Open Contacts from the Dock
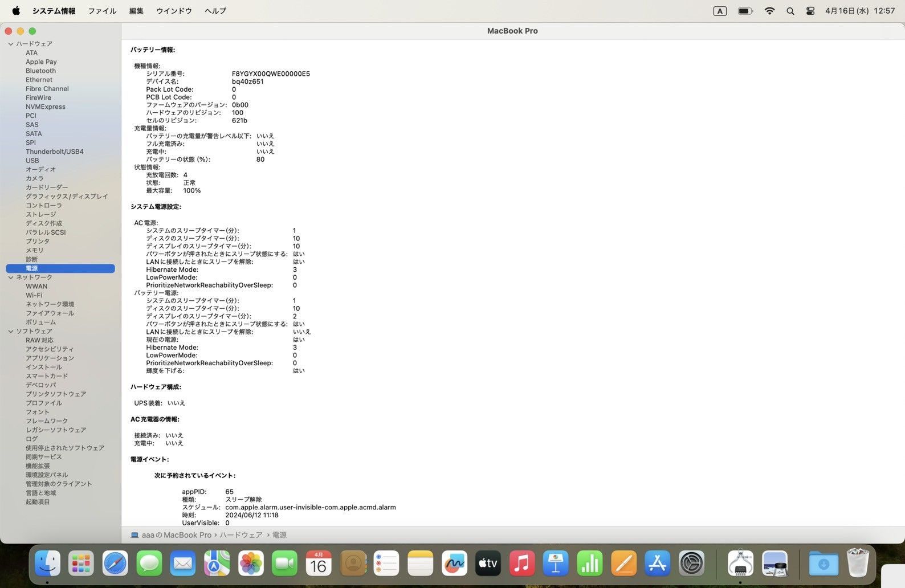 click(353, 563)
